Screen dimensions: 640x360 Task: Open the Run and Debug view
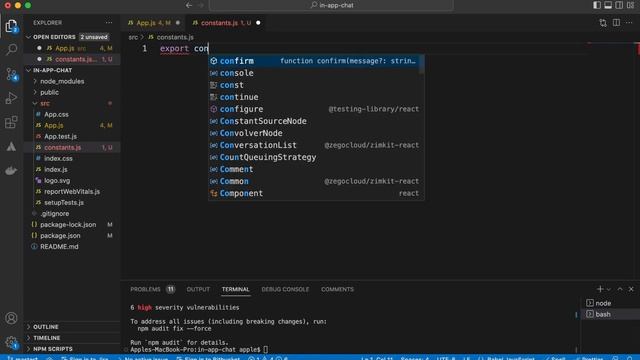pos(11,98)
